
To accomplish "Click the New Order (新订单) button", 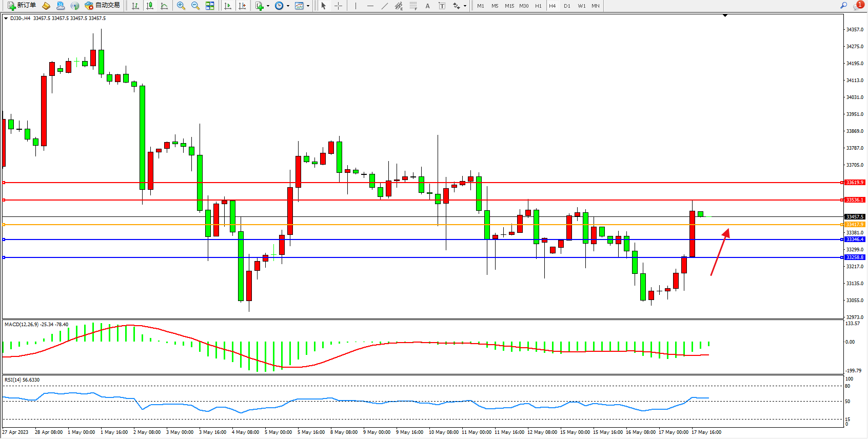I will 22,6.
